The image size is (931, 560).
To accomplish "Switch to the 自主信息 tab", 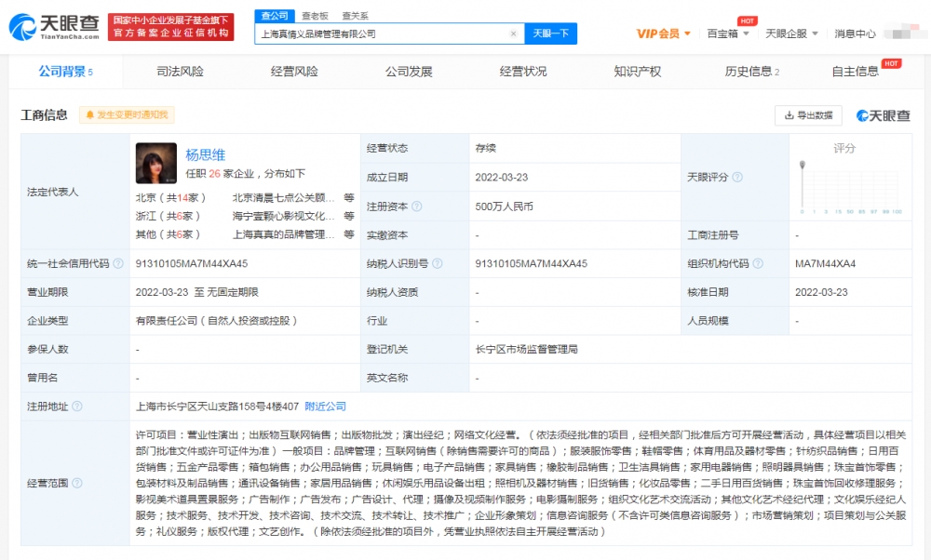I will coord(855,72).
